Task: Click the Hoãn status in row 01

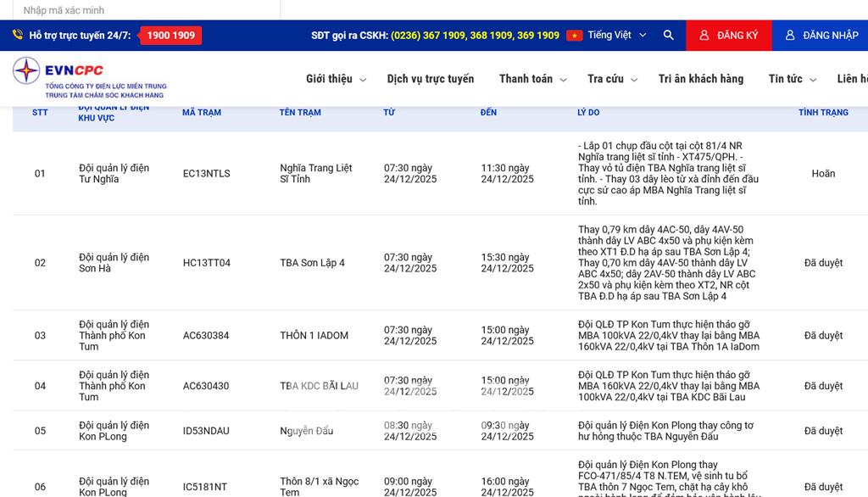Action: [823, 174]
